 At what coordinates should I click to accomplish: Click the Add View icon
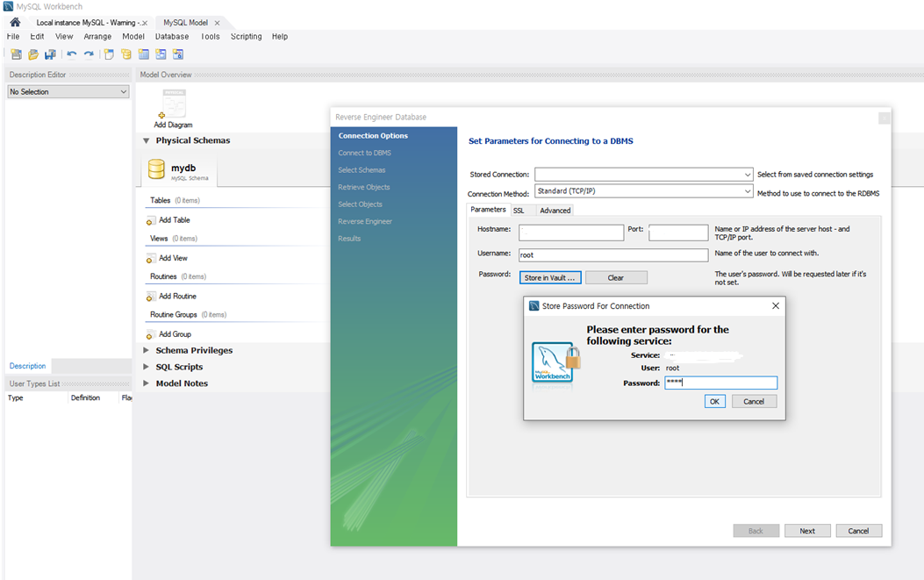(150, 259)
